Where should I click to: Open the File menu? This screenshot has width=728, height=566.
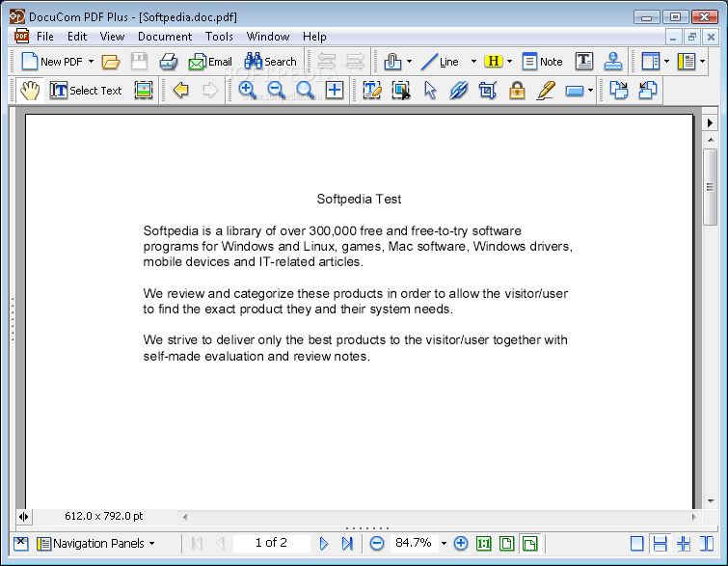point(45,37)
